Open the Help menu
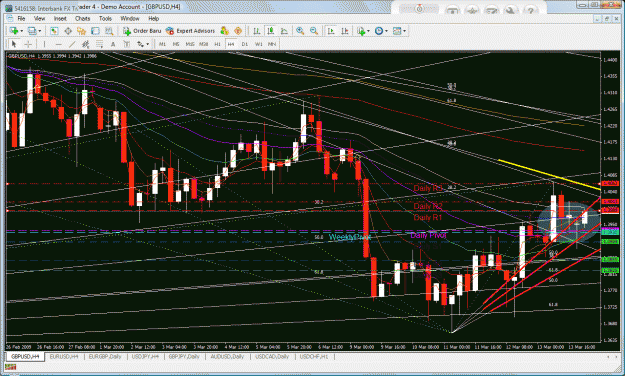 [153, 18]
